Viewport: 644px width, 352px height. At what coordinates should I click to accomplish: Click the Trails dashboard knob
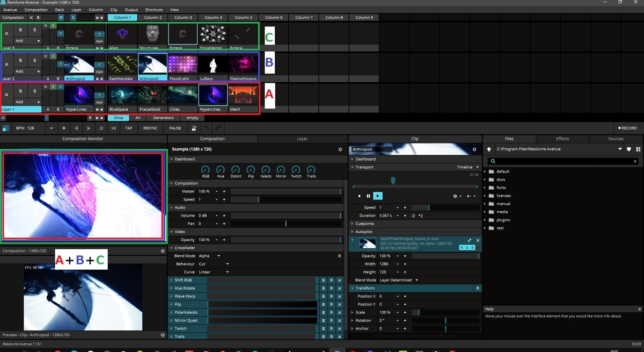[x=311, y=170]
